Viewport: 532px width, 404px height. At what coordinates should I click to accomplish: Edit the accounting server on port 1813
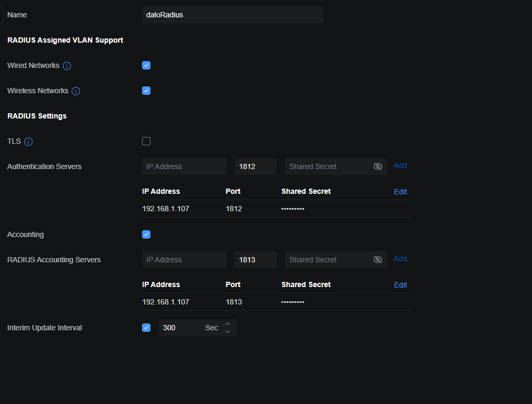400,285
